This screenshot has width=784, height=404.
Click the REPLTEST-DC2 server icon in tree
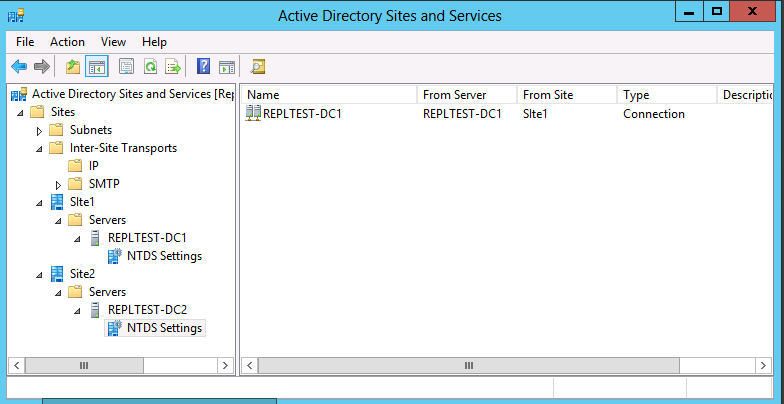(x=95, y=310)
